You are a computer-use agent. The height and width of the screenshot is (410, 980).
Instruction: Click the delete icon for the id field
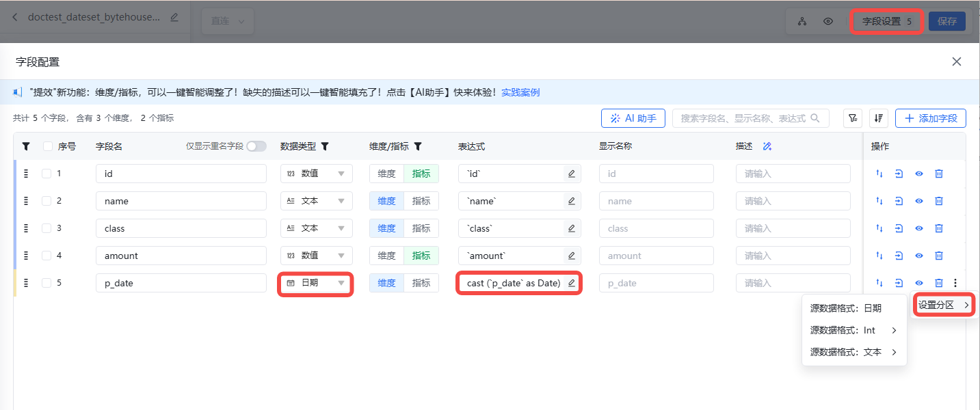point(939,174)
